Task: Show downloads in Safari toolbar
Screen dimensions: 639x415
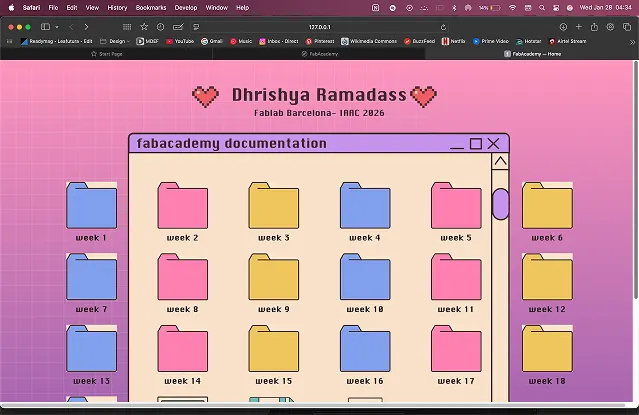Action: [563, 27]
